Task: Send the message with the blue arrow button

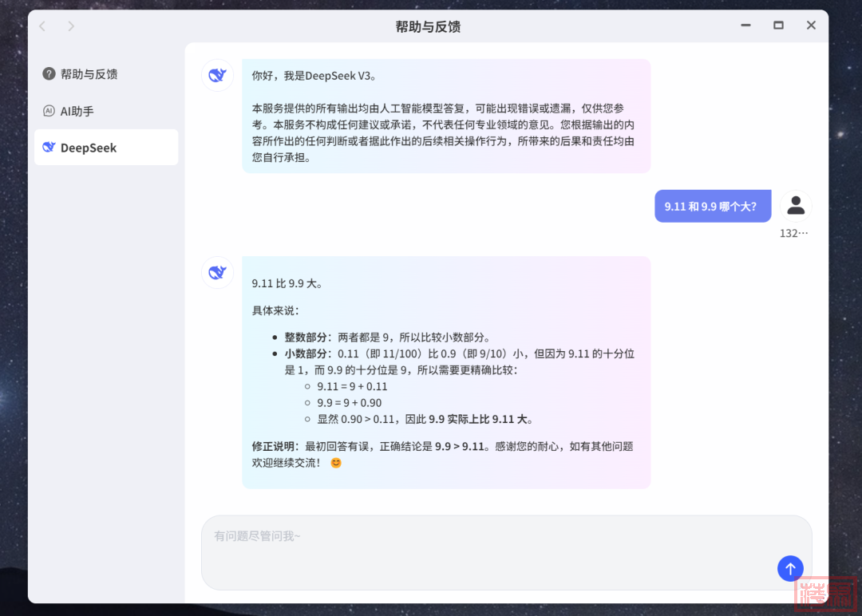Action: (x=790, y=569)
